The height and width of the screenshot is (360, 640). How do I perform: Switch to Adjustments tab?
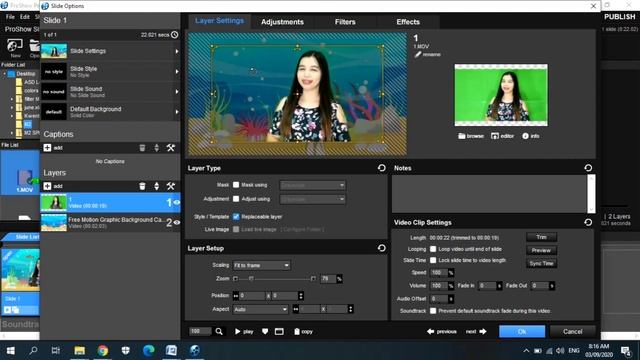282,22
